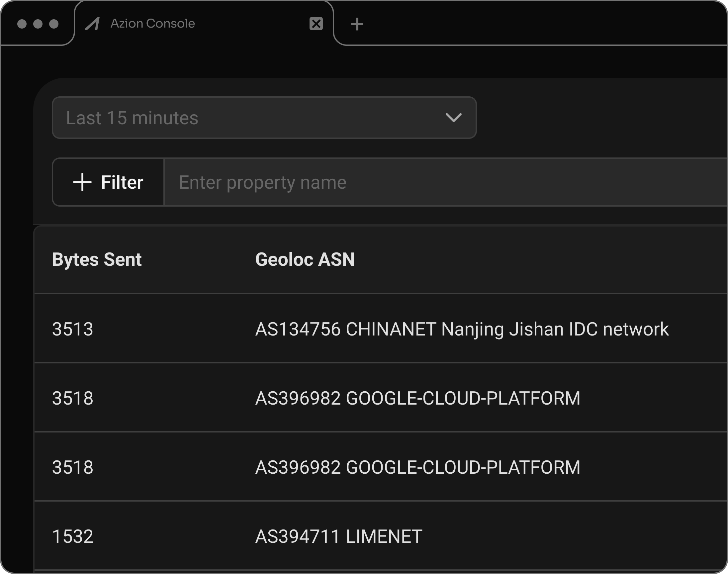This screenshot has width=728, height=574.
Task: Close the Azion Console tab
Action: pyautogui.click(x=316, y=24)
